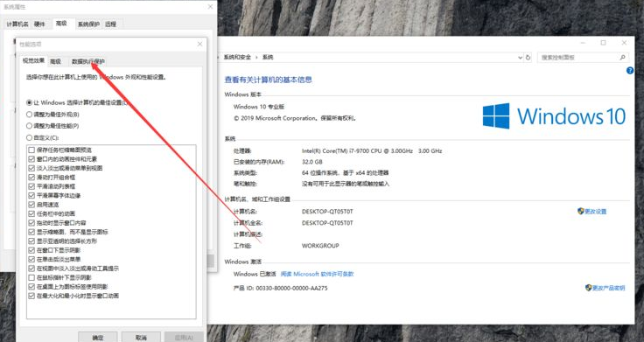The width and height of the screenshot is (644, 342).
Task: Close the 系统属性 dialog window
Action: click(210, 7)
